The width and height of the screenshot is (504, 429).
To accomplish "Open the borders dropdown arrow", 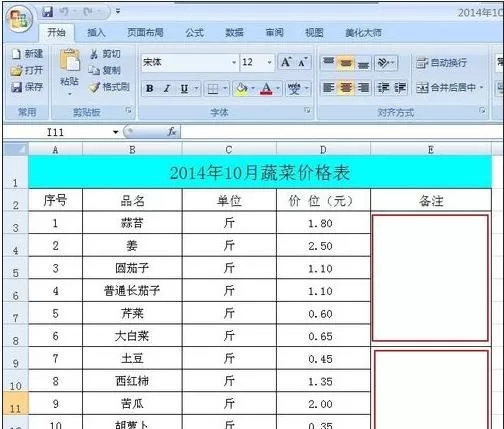I will pyautogui.click(x=225, y=89).
